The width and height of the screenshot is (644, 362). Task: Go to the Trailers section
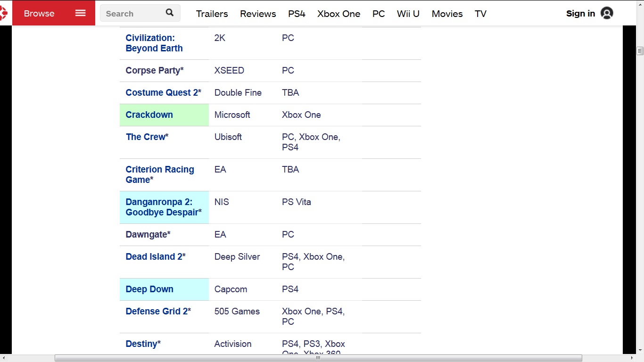[x=212, y=14]
